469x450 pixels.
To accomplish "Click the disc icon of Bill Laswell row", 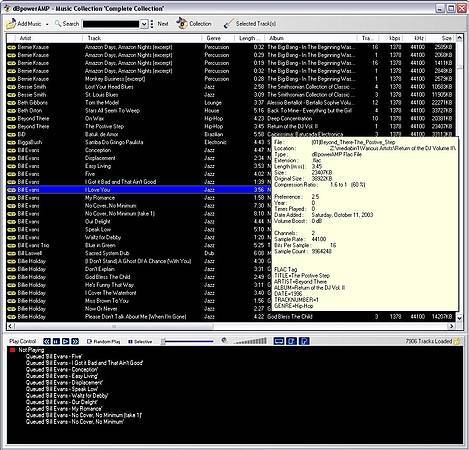I will pos(12,253).
